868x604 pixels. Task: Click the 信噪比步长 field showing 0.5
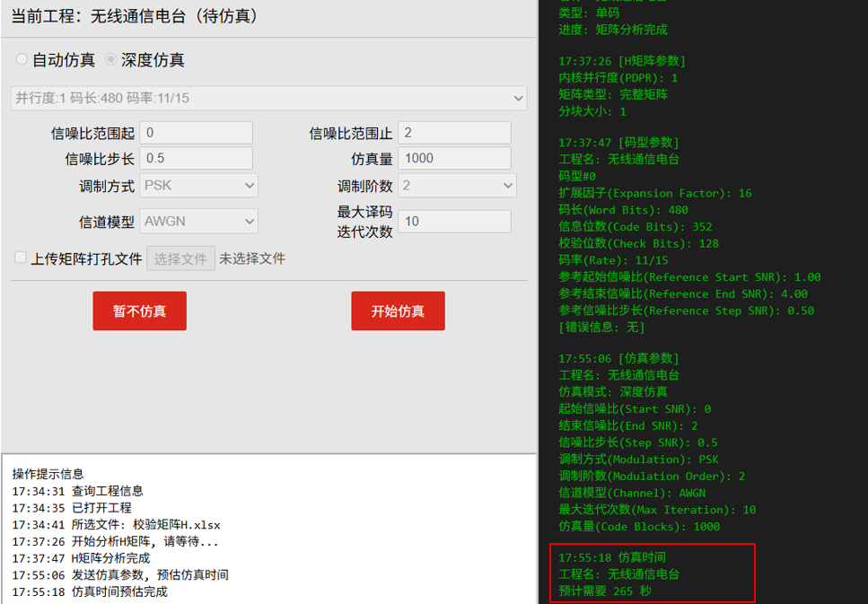pyautogui.click(x=196, y=158)
